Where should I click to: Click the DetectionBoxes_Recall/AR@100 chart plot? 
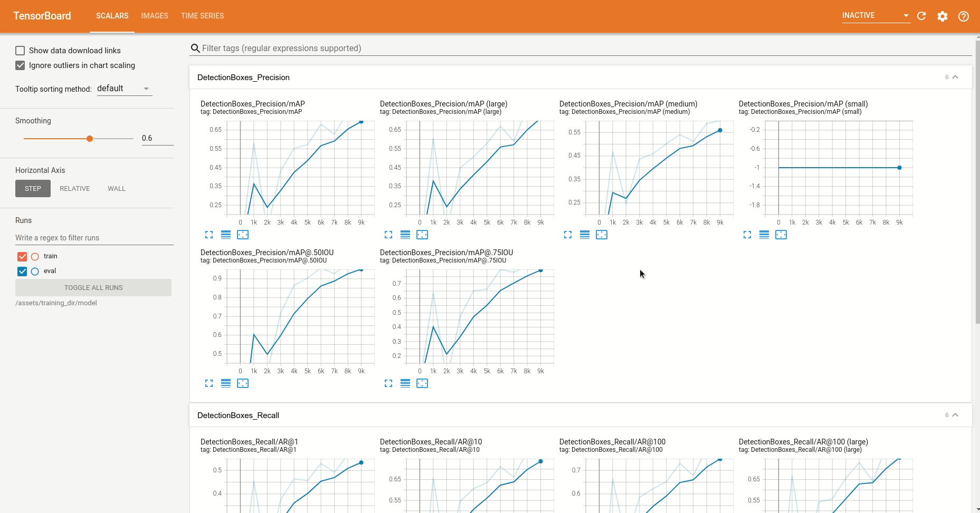tap(659, 486)
